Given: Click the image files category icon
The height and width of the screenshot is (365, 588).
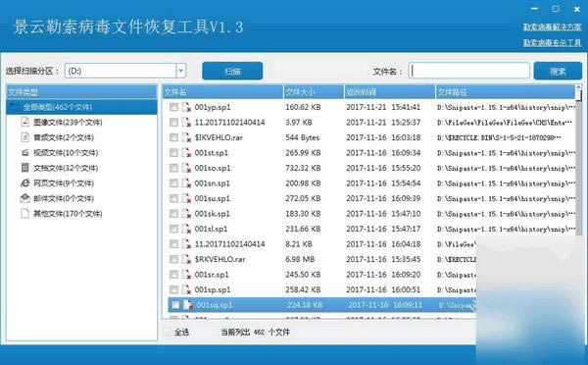Looking at the screenshot, I should pos(24,122).
